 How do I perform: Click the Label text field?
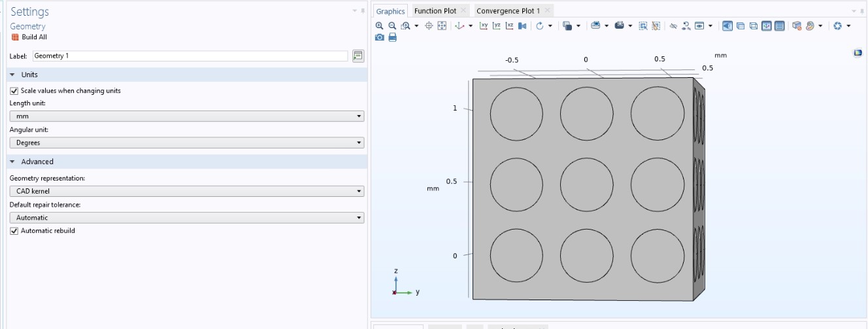(x=190, y=56)
